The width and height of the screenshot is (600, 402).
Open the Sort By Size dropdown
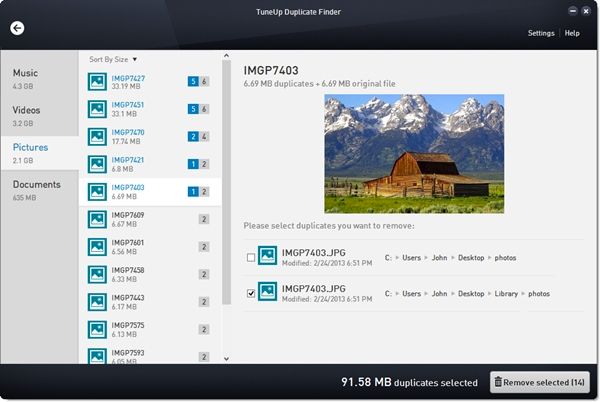[113, 59]
